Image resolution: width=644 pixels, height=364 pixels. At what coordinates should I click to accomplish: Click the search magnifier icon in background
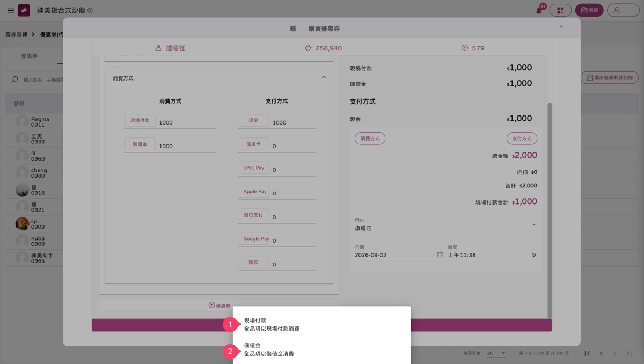pos(15,79)
